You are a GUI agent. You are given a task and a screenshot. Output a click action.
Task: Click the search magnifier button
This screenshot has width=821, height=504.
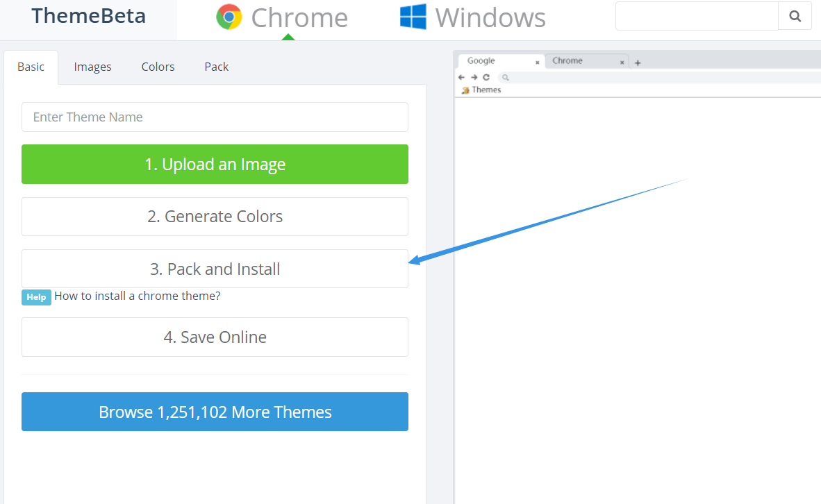795,16
